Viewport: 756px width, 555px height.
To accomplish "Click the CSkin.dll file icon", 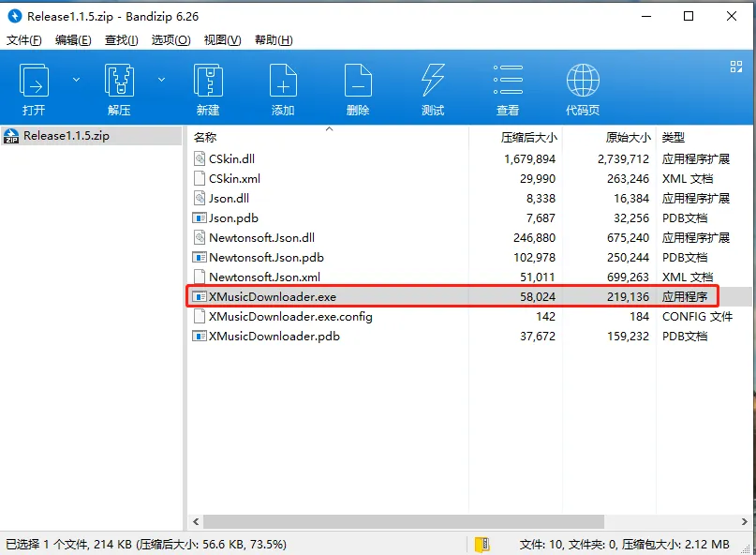I will coord(200,158).
